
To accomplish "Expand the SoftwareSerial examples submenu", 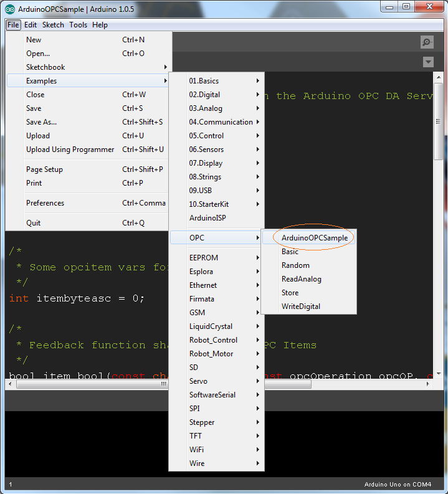I will tap(216, 395).
